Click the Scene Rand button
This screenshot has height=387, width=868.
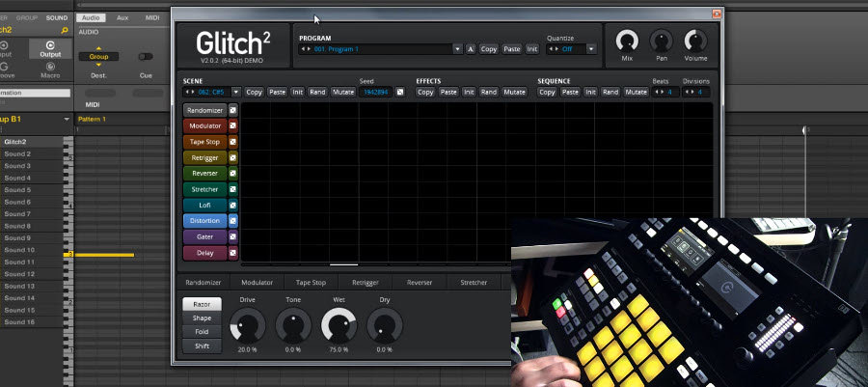[x=317, y=92]
